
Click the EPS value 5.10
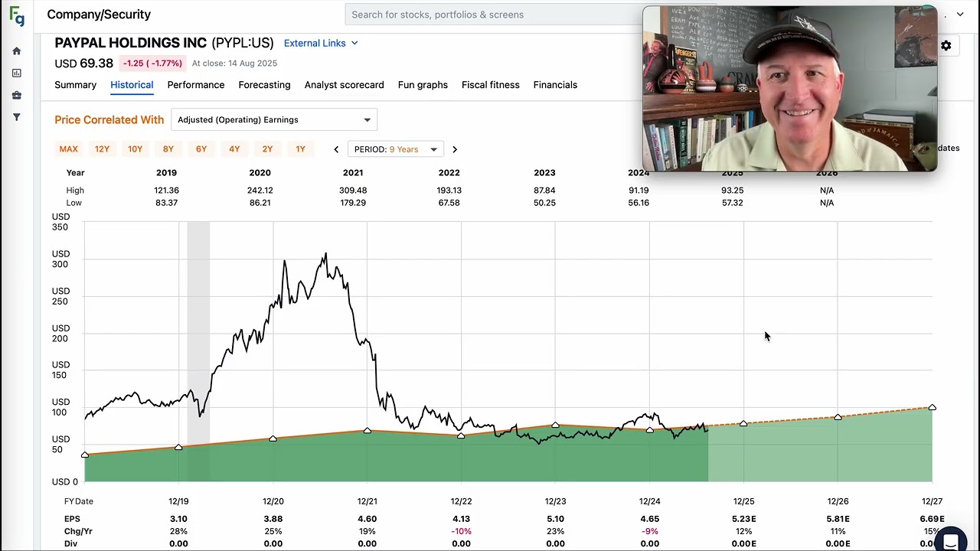pyautogui.click(x=555, y=519)
